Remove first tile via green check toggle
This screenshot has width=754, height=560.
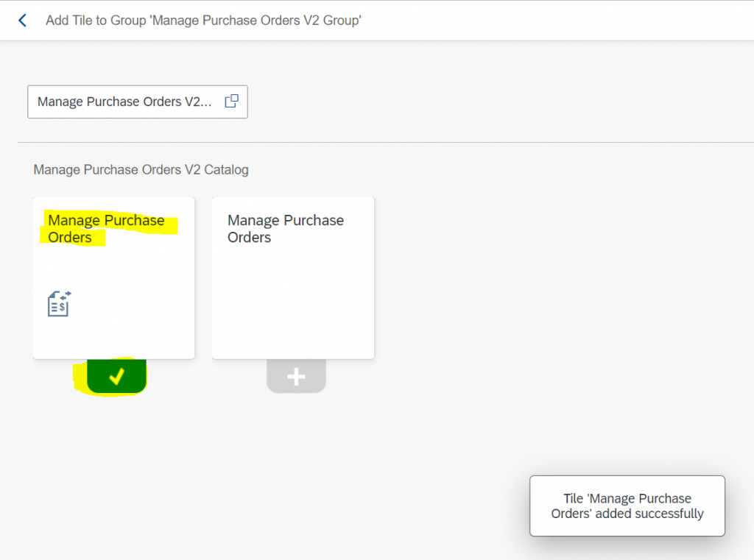(x=117, y=376)
